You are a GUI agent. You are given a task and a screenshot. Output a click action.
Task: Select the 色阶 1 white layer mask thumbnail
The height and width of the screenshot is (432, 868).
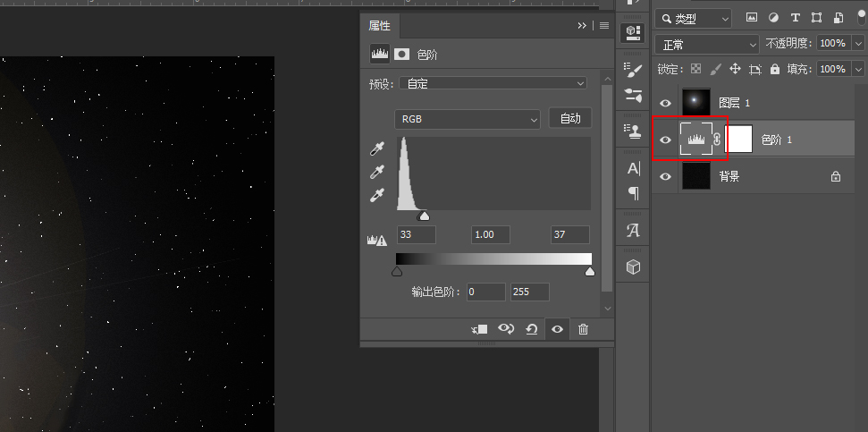[x=739, y=139]
